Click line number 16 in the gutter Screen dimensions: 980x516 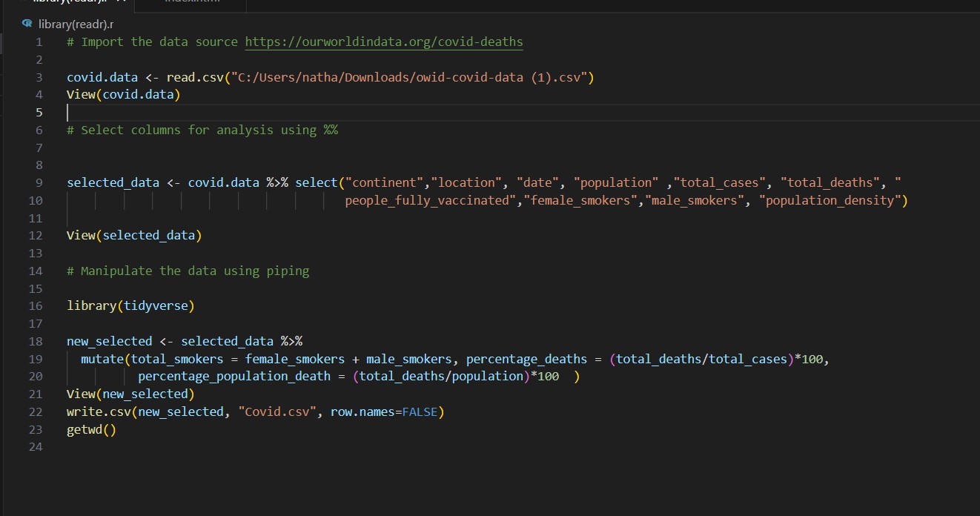[x=36, y=305]
